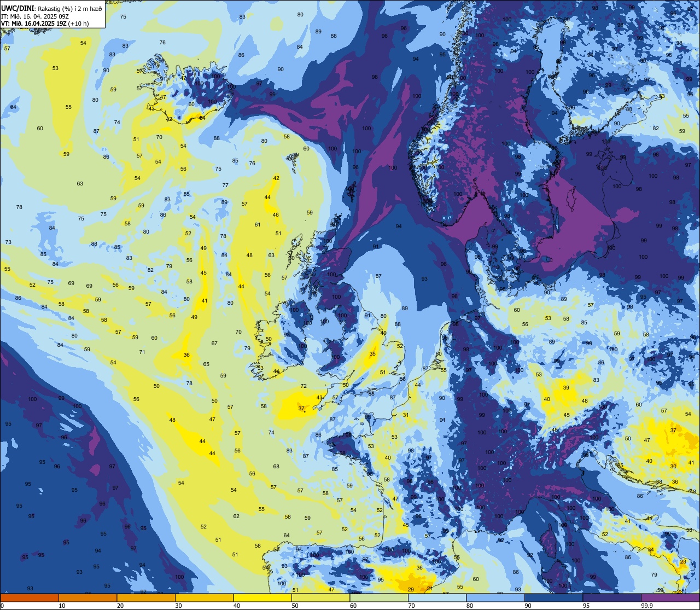Click the 90–95 dark blue legend swatch
This screenshot has height=610, width=700.
point(553,597)
